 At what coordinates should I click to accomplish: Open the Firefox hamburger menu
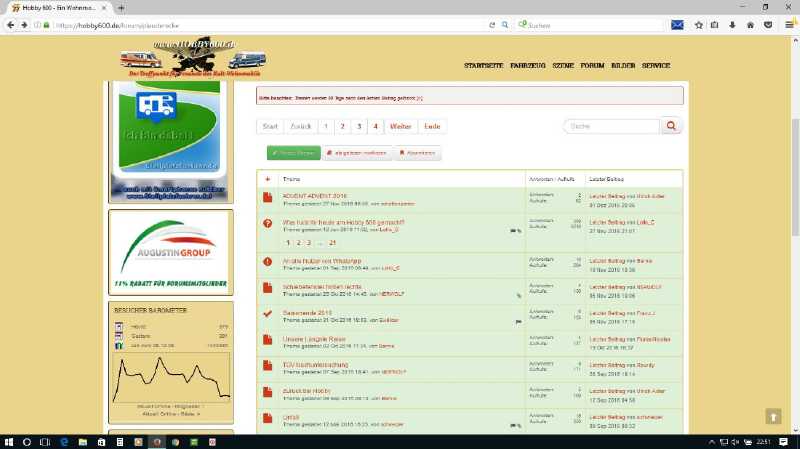point(786,23)
